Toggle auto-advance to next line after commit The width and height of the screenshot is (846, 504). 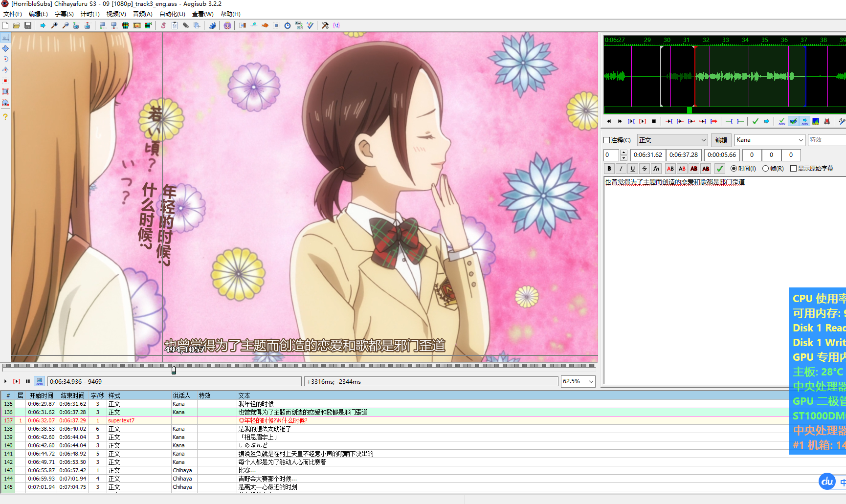pos(793,121)
